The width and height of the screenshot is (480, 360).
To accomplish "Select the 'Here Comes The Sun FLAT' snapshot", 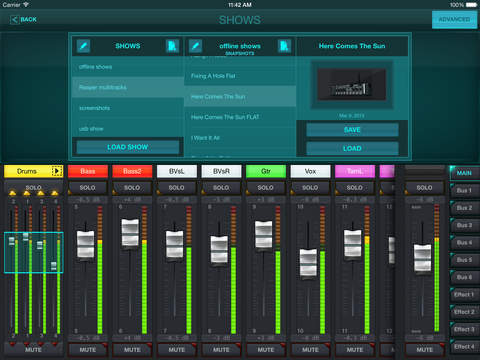I will 240,117.
